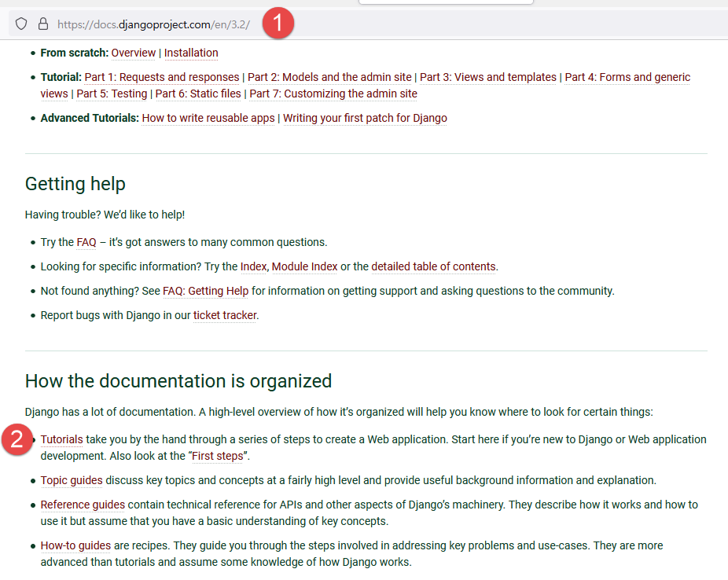This screenshot has width=728, height=580.
Task: Open Part 5: Testing tutorial link
Action: pyautogui.click(x=112, y=94)
